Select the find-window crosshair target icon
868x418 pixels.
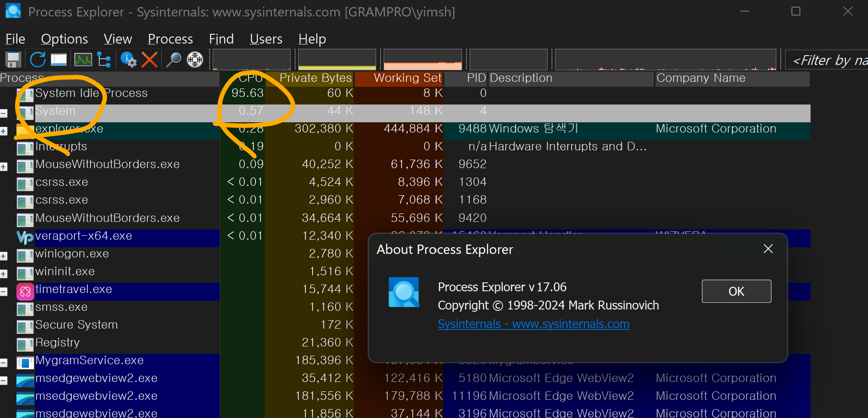point(195,60)
